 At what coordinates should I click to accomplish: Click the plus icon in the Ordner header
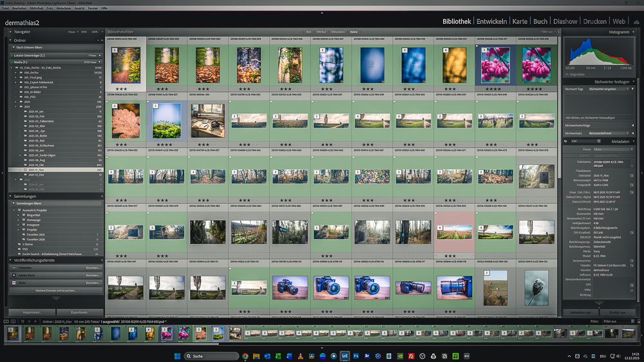point(102,41)
